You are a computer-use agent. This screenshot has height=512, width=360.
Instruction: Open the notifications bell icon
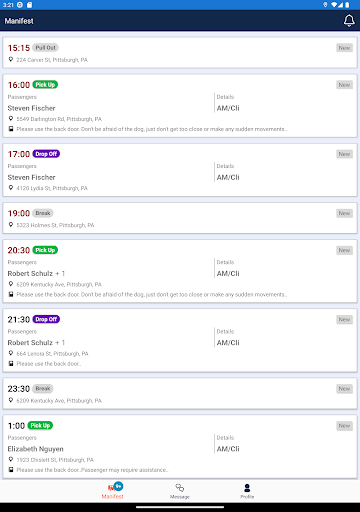349,21
